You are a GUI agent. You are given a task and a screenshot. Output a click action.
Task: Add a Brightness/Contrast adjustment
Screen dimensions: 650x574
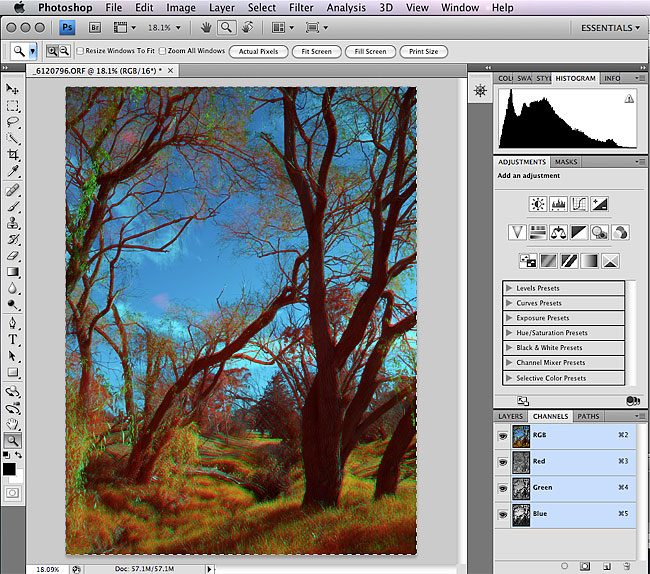point(537,204)
